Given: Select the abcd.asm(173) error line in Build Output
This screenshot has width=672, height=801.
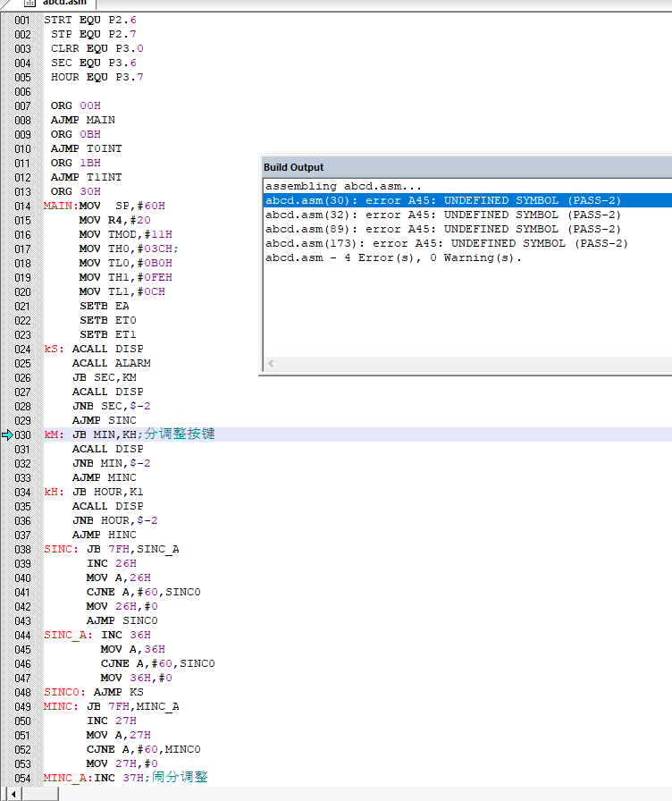Looking at the screenshot, I should (x=446, y=243).
